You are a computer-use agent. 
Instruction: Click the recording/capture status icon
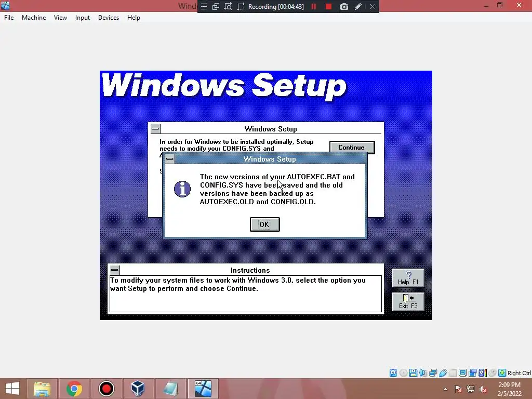click(x=472, y=373)
